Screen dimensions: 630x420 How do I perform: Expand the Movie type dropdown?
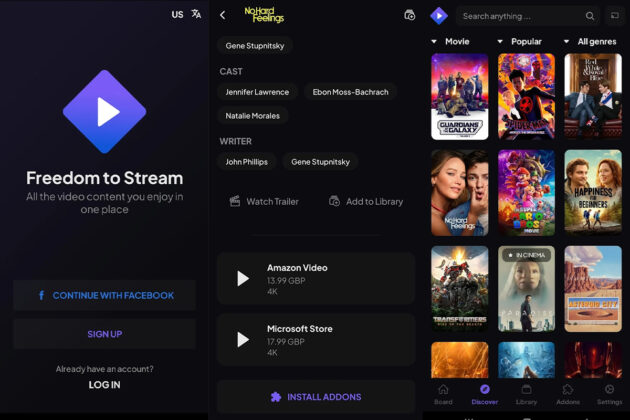(450, 41)
